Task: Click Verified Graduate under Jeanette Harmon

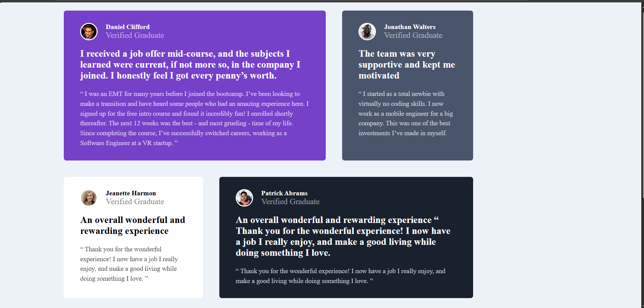Action: 135,201
